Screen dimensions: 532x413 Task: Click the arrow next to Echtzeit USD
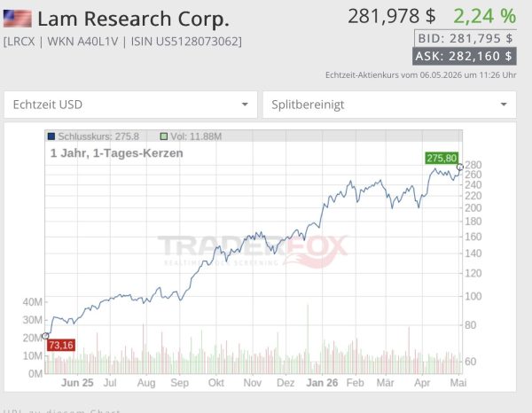(245, 105)
